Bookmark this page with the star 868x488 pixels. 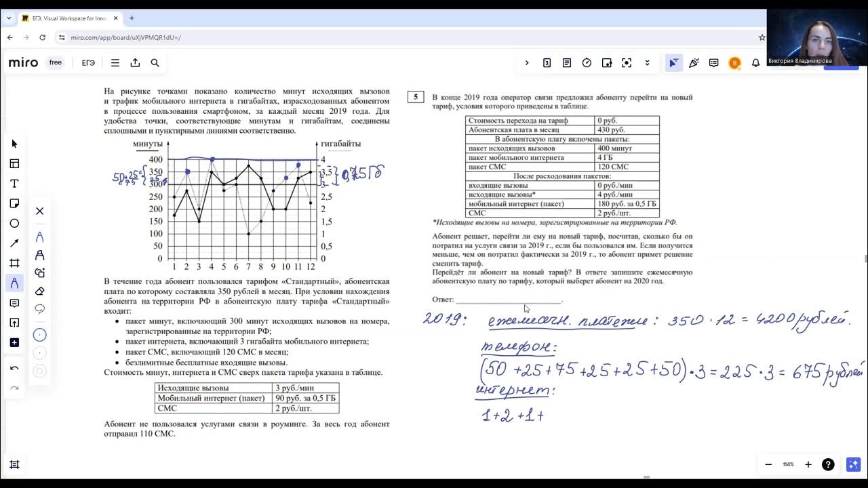click(762, 37)
